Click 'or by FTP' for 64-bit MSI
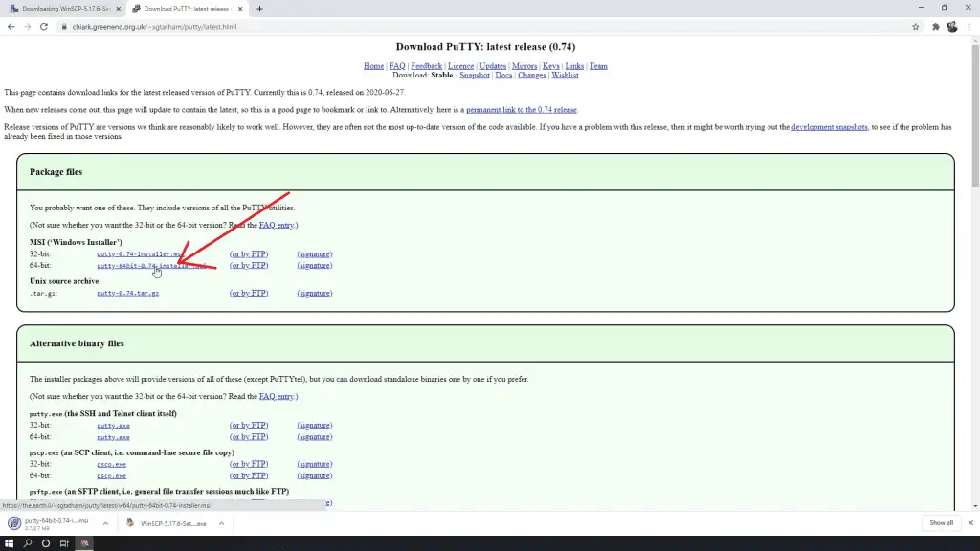 [x=249, y=266]
